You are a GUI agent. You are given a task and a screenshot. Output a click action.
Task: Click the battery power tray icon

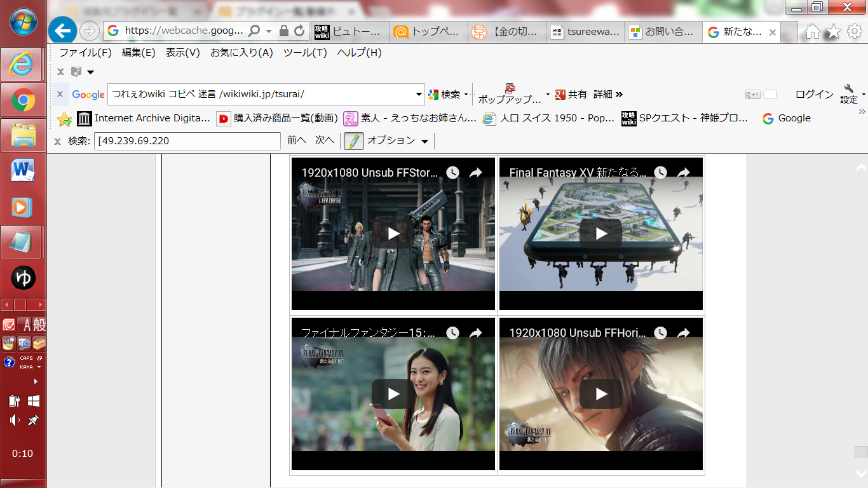click(x=14, y=401)
